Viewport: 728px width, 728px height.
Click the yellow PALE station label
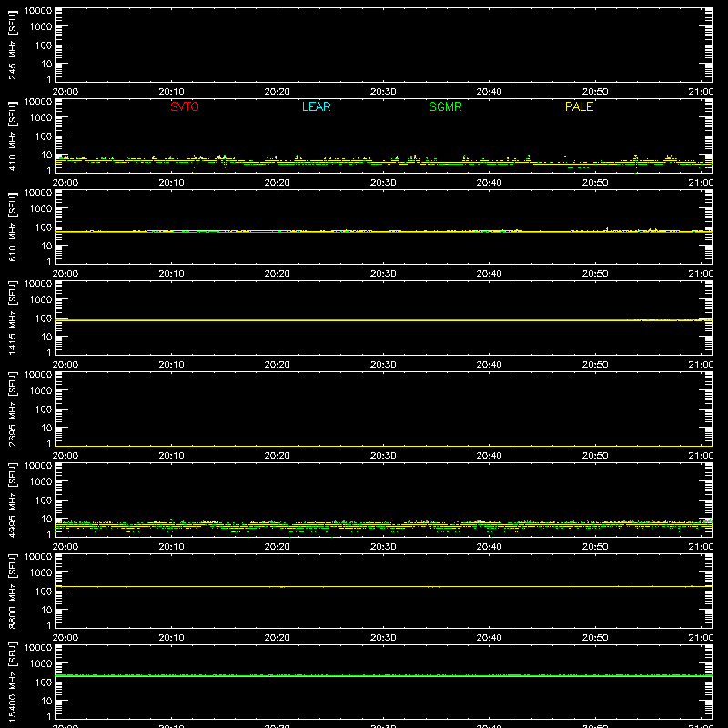point(579,106)
